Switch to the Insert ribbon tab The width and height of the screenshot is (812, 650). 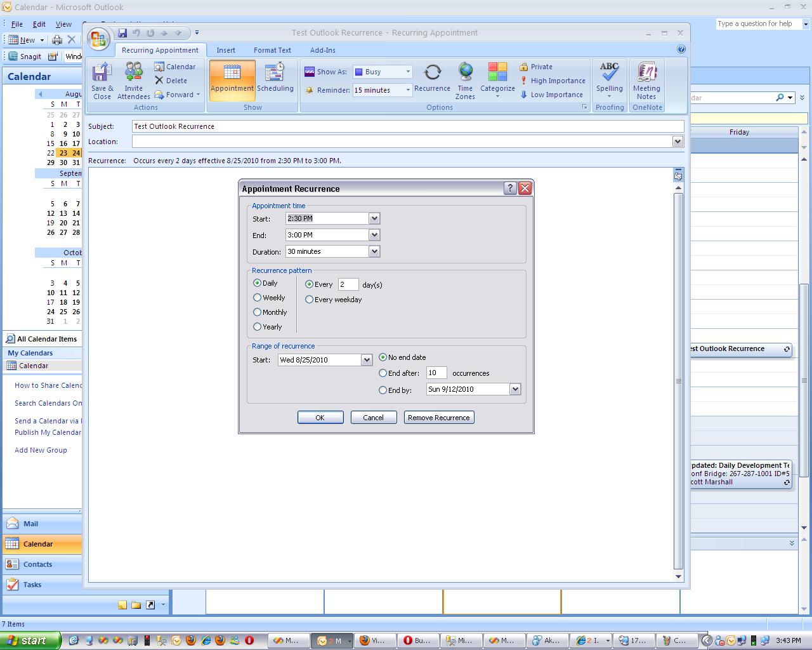pos(226,50)
